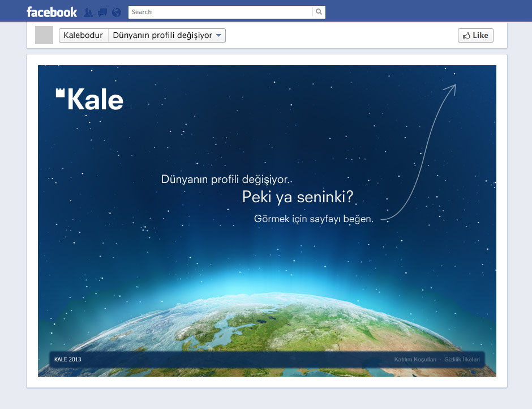
Task: Click the search magnifier icon
Action: click(x=319, y=12)
